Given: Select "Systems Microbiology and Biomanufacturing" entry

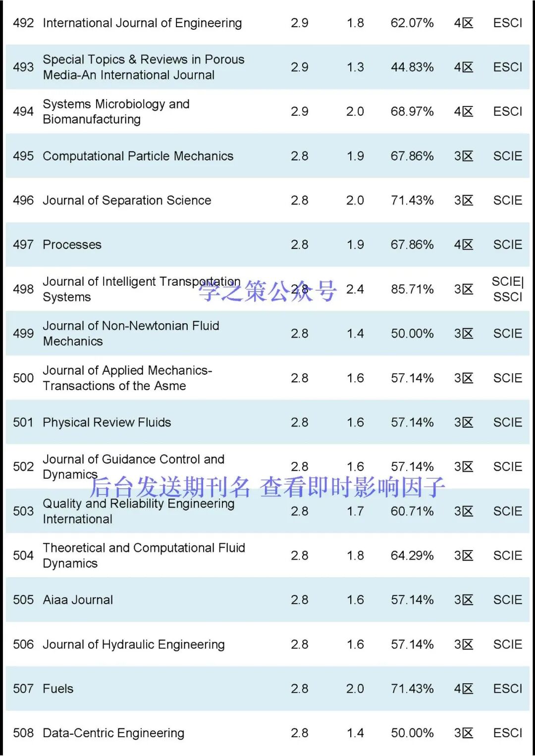Looking at the screenshot, I should tap(116, 111).
